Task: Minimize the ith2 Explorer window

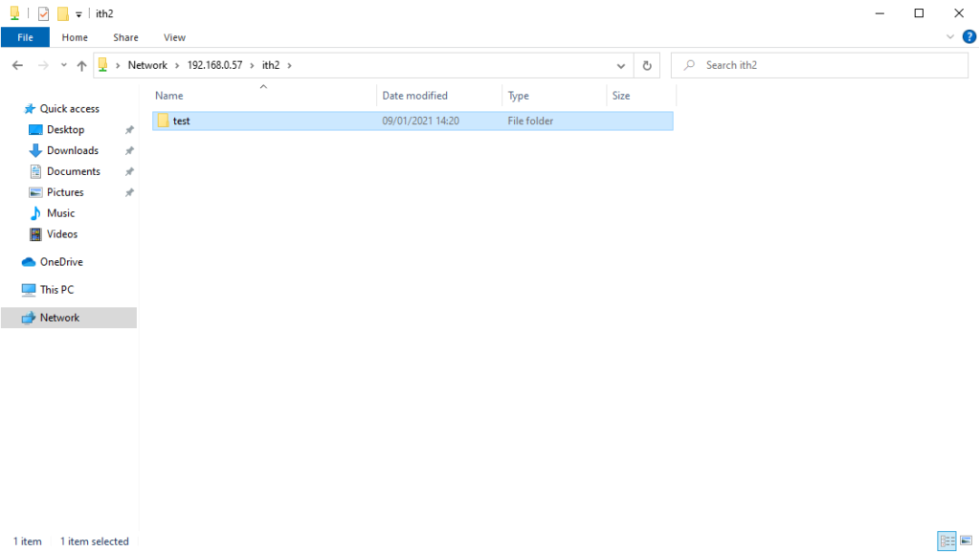Action: [880, 13]
